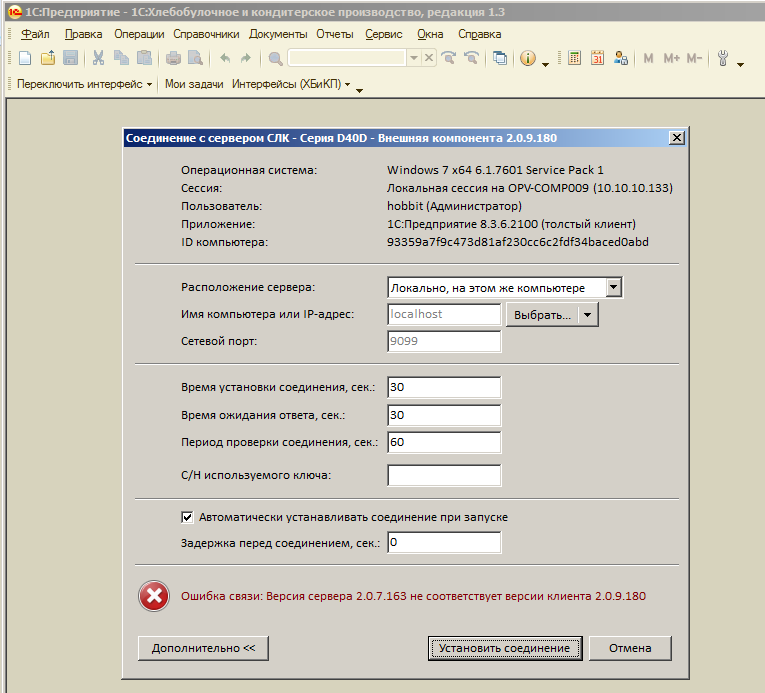Click the Установить соединение button

[x=505, y=648]
